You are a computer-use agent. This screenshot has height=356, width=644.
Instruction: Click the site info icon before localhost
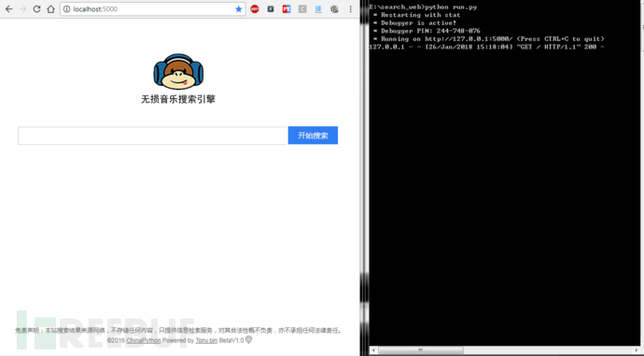pyautogui.click(x=66, y=9)
